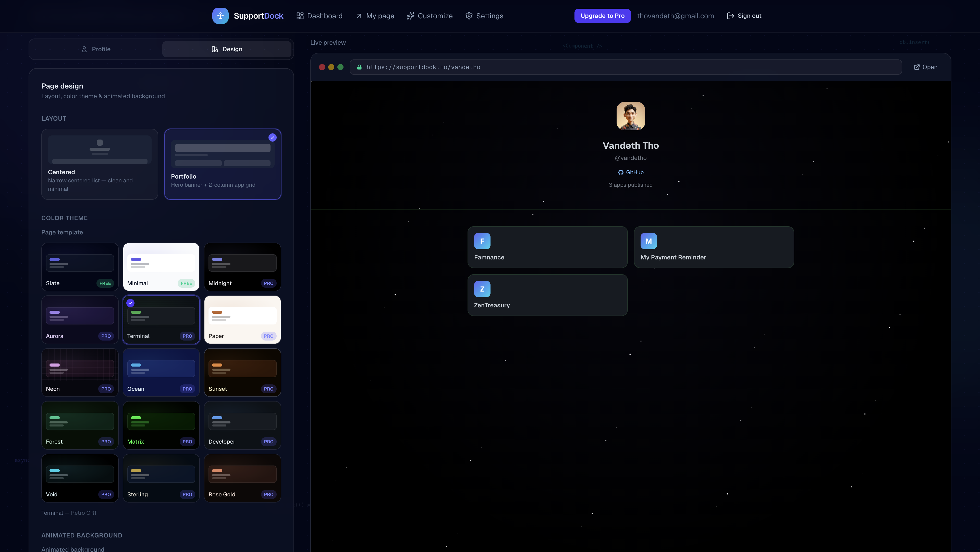The height and width of the screenshot is (552, 980).
Task: Click the Upgrade to Pro button
Action: tap(602, 16)
